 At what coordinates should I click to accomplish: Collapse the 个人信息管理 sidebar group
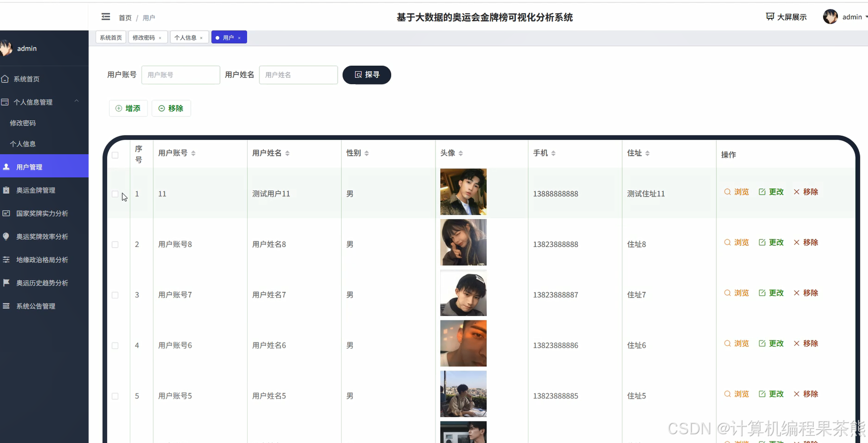click(x=44, y=102)
